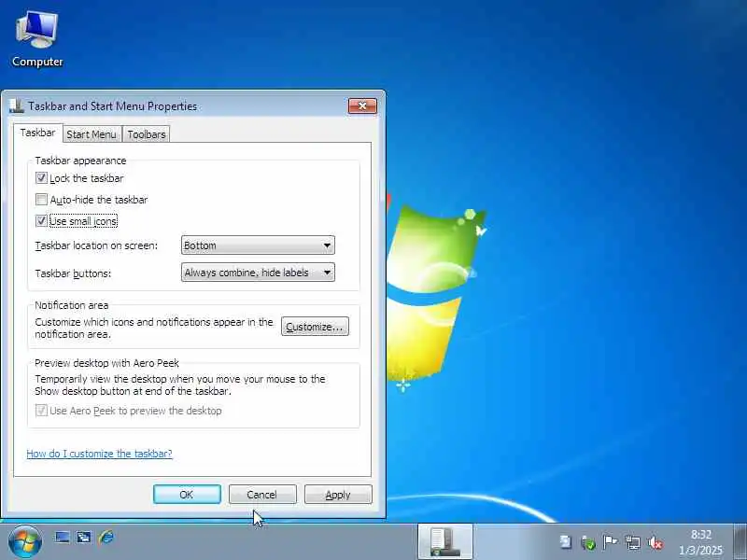
Task: Open the Taskbar buttons combo box
Action: [x=258, y=273]
